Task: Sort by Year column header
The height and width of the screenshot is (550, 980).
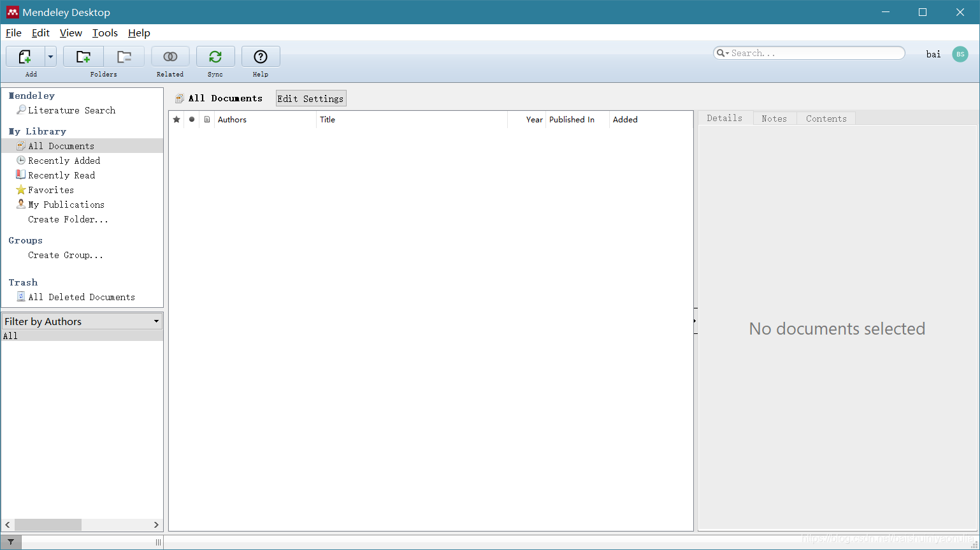Action: point(527,119)
